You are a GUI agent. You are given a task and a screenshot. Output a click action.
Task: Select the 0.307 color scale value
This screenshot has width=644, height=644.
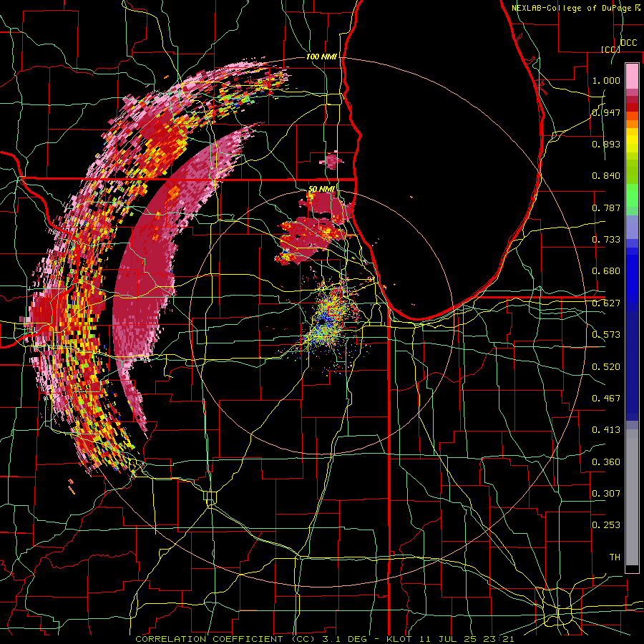[606, 494]
